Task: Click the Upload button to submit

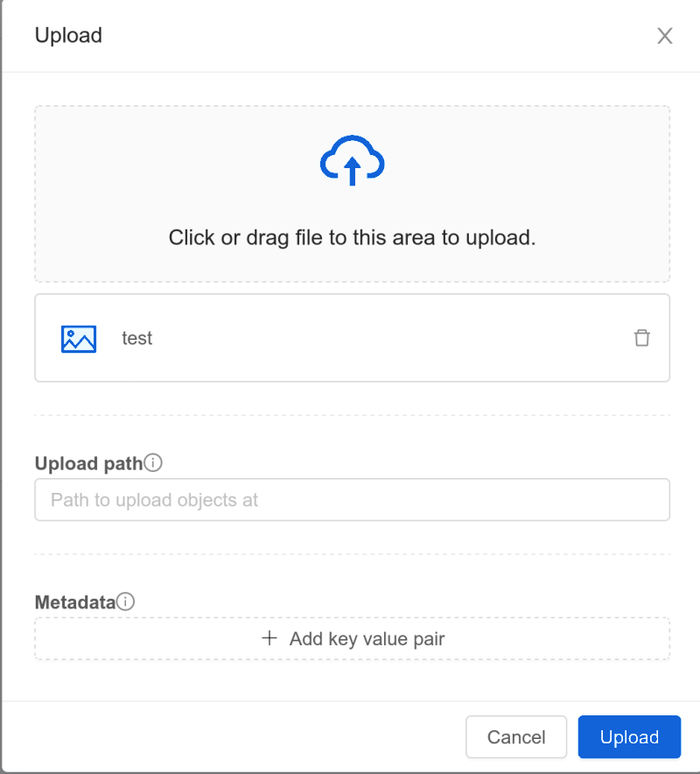Action: (629, 737)
